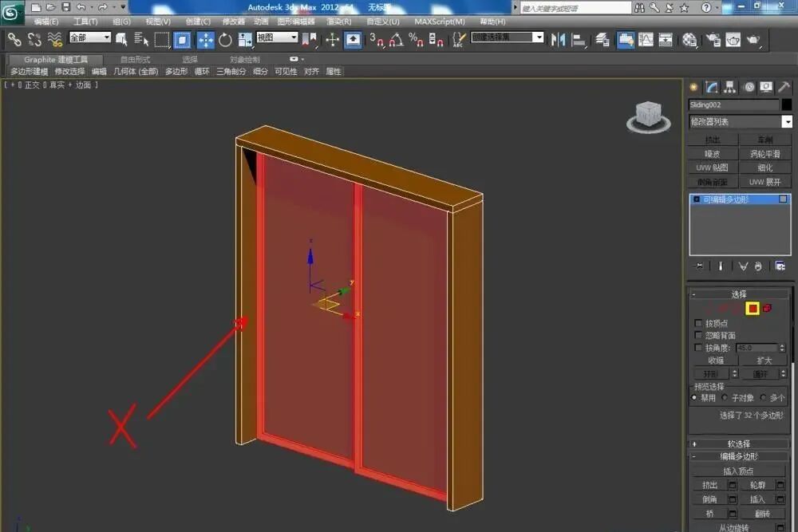798x532 pixels.
Task: Toggle the Spinner Snap button
Action: (437, 40)
